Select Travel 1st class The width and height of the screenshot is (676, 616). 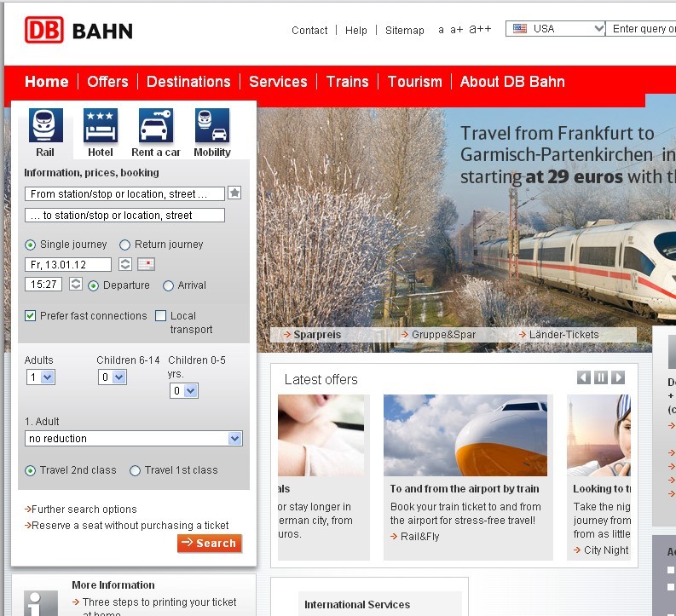[135, 470]
